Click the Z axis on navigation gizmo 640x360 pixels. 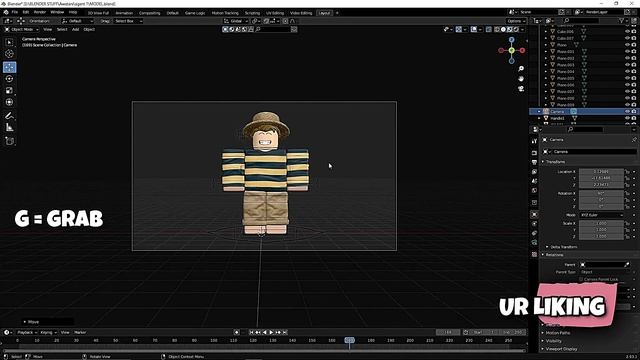pos(511,40)
